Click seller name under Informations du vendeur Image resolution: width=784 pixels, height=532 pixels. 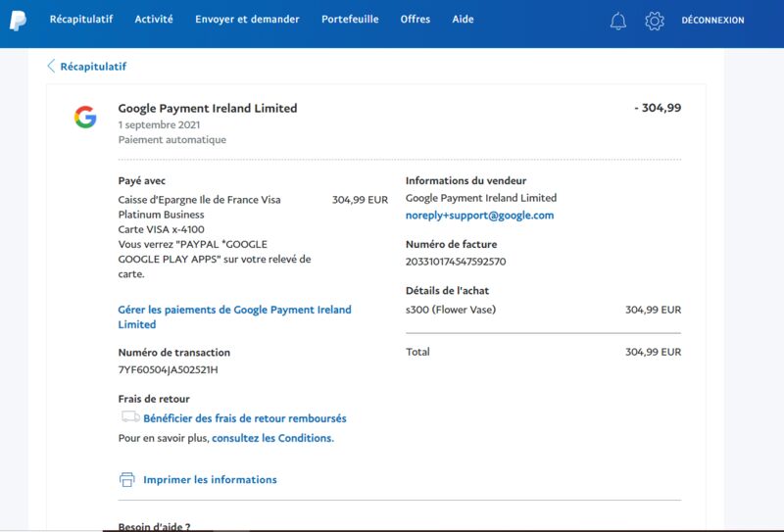481,198
